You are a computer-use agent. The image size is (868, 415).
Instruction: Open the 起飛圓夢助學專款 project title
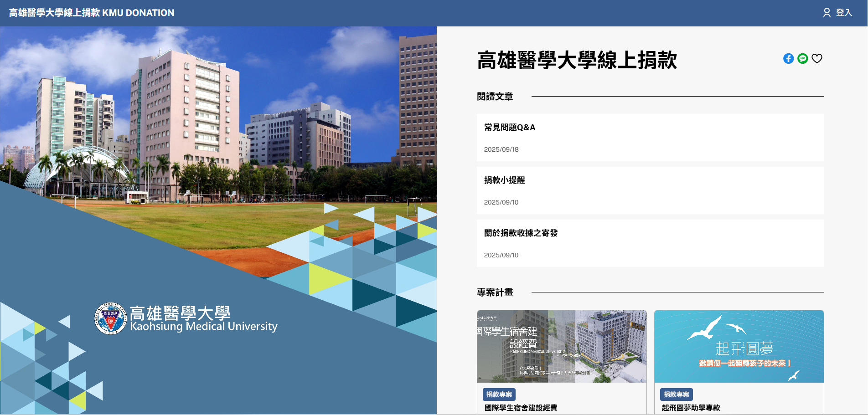(x=691, y=408)
